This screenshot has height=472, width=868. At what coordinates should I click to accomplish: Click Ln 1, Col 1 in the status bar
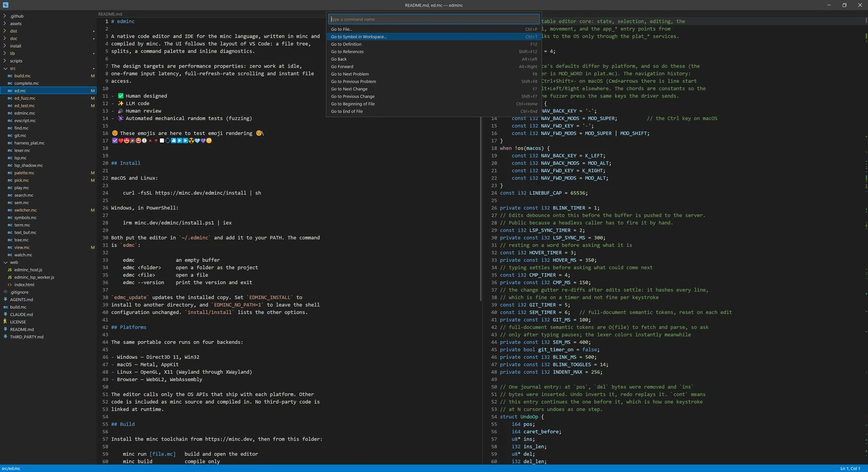pyautogui.click(x=850, y=468)
